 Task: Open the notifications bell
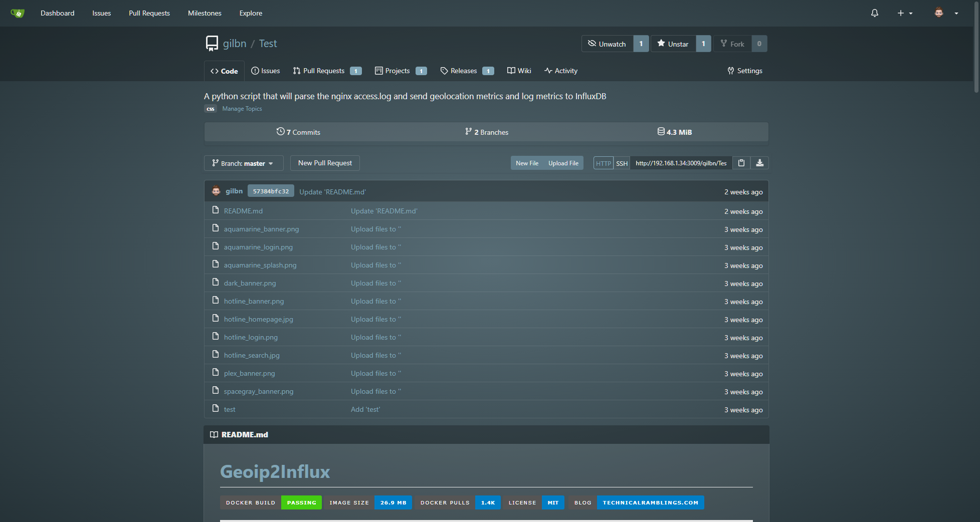click(874, 13)
